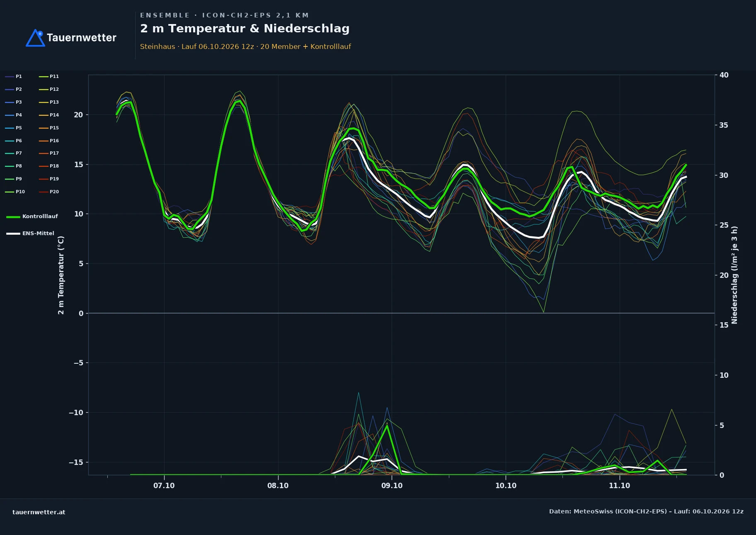Viewport: 756px width, 535px height.
Task: Click legend item P8
Action: pos(14,166)
